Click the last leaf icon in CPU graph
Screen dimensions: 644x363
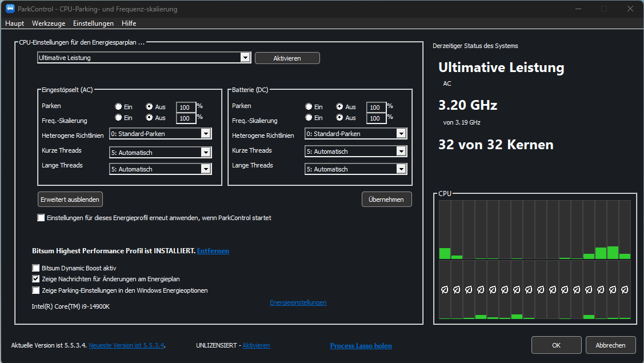coord(625,290)
